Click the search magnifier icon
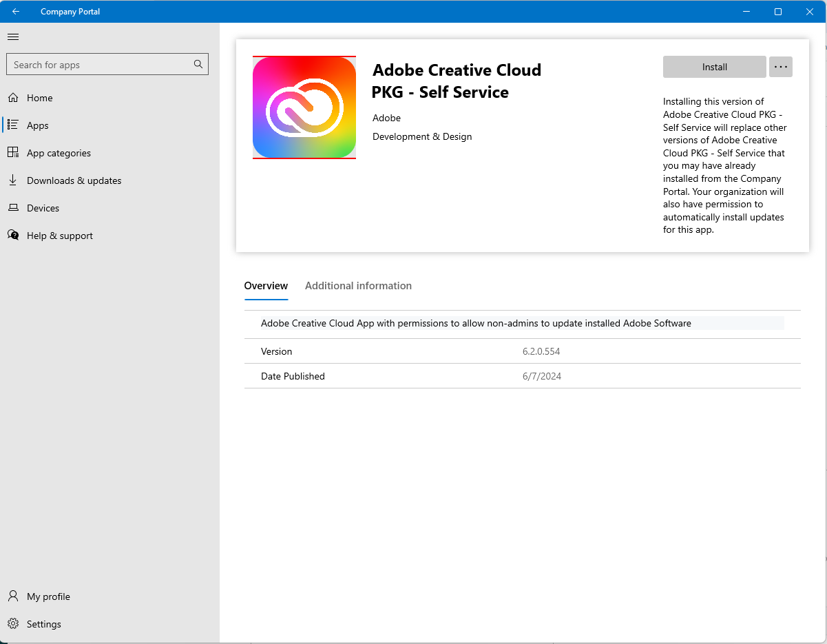 (198, 65)
